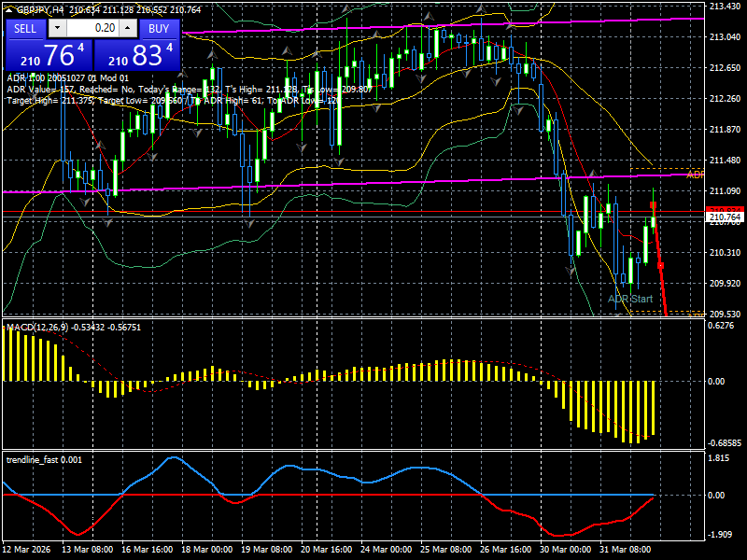Screen dimensions: 747x560
Task: Increase trade volume with the up arrow
Action: pyautogui.click(x=128, y=29)
